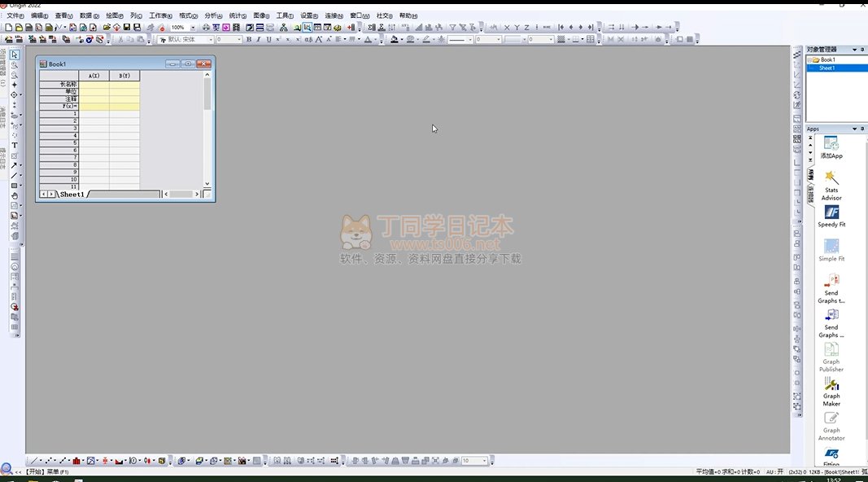The height and width of the screenshot is (482, 868).
Task: Open the bottom toolbar size value dropdown
Action: 485,460
